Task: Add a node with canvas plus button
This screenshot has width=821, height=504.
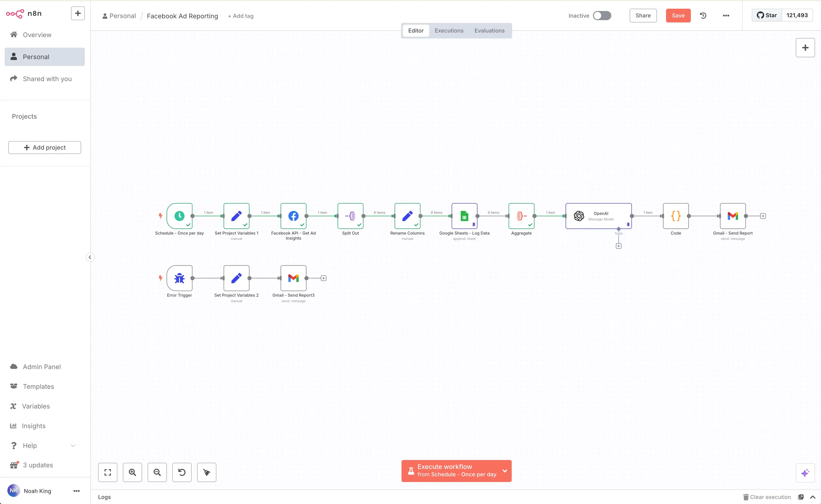Action: coord(805,48)
